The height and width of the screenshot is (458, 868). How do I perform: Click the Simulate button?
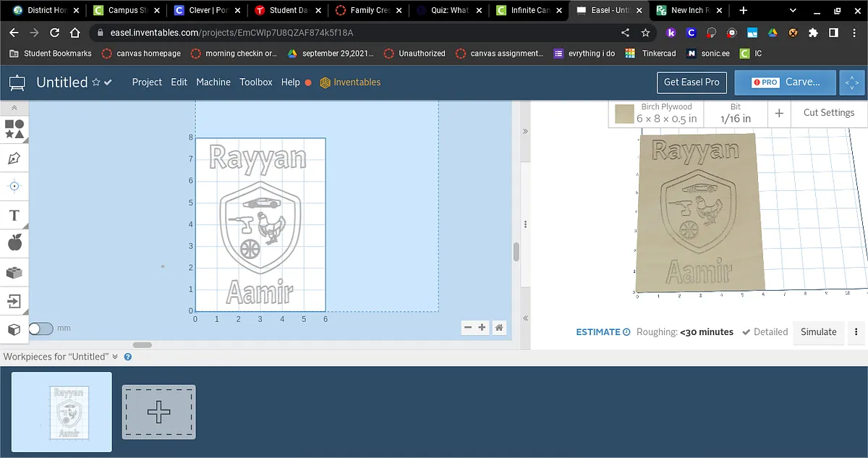pos(818,332)
